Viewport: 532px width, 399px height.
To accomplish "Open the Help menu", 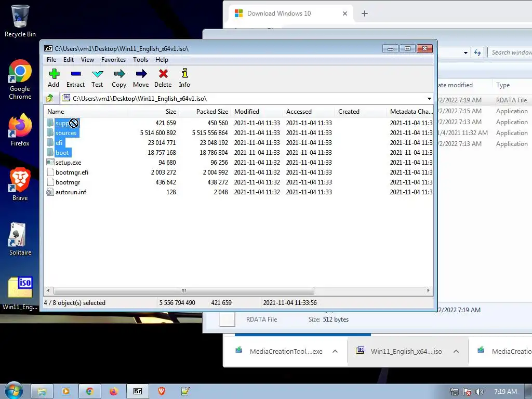I will tap(162, 60).
